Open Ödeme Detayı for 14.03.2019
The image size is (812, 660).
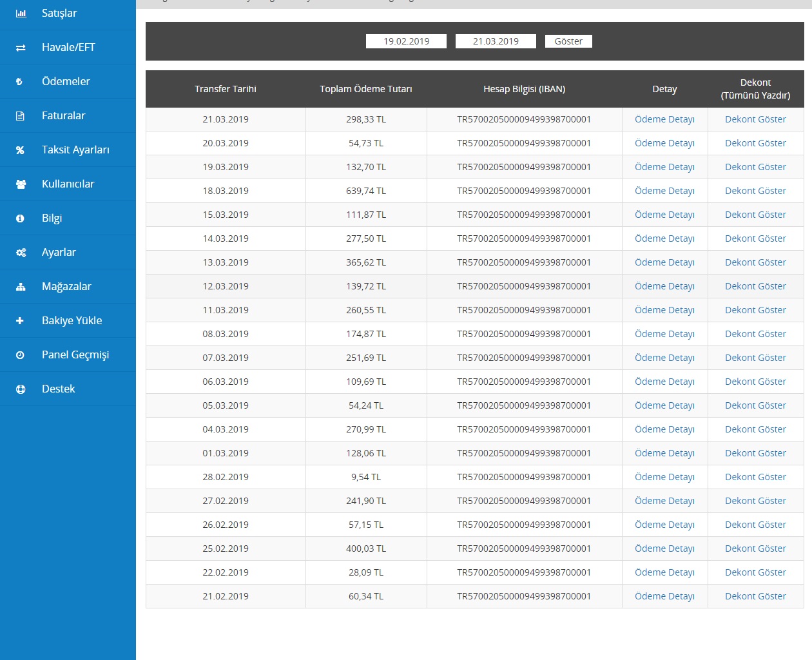click(664, 238)
